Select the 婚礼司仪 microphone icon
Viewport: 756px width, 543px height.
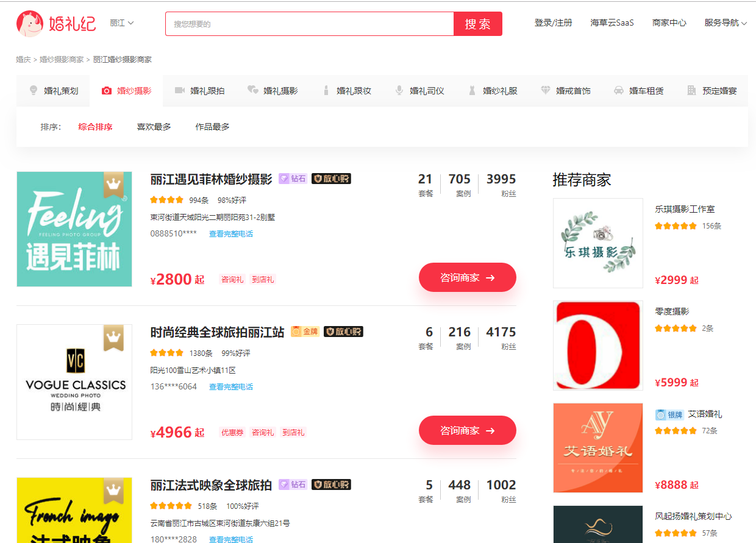tap(399, 90)
